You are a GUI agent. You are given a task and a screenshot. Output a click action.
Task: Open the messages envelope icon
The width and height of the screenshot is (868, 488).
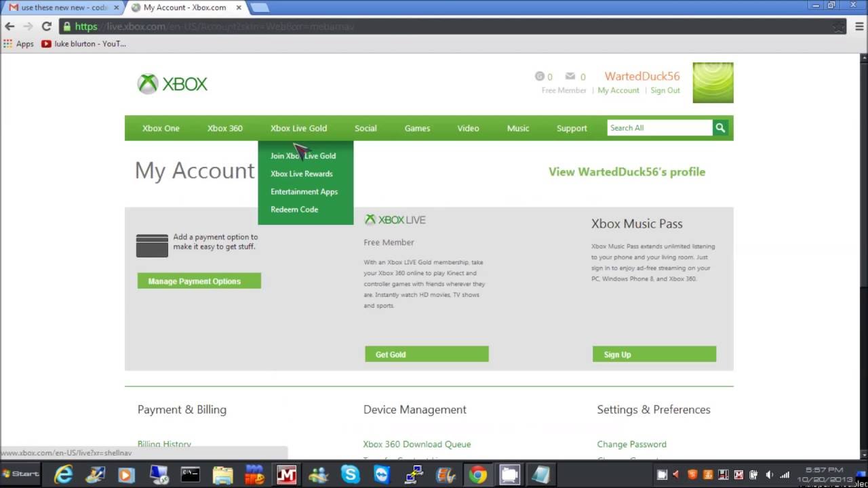click(x=570, y=77)
